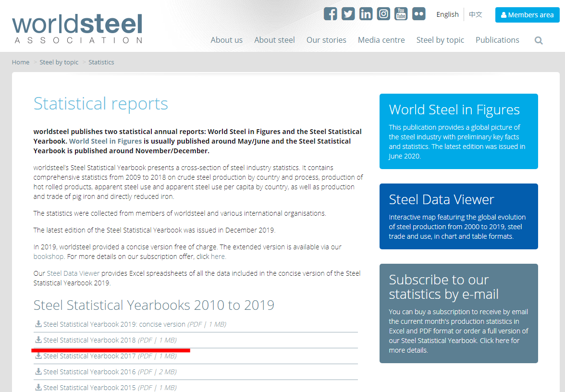Click download icon beside Yearbook 2016
The width and height of the screenshot is (565, 392).
(38, 371)
